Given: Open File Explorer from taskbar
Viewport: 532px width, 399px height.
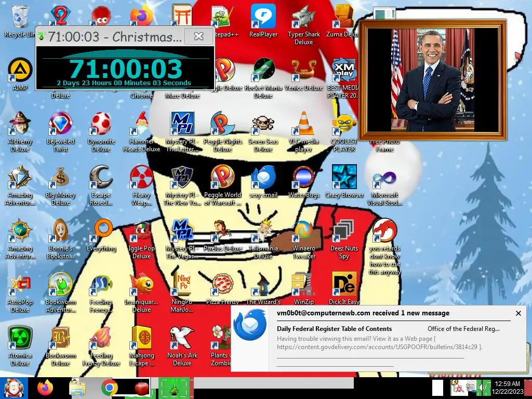Looking at the screenshot, I should pyautogui.click(x=77, y=388).
